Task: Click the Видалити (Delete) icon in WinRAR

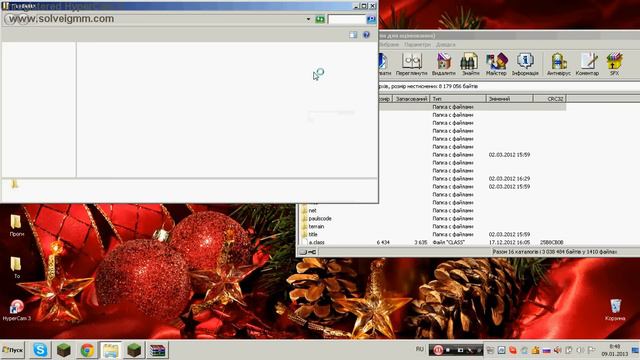Action: coord(444,64)
